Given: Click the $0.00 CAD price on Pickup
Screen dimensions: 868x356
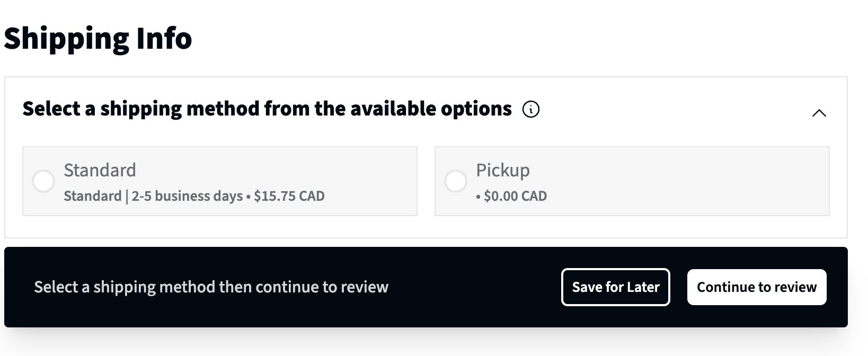Looking at the screenshot, I should 515,195.
